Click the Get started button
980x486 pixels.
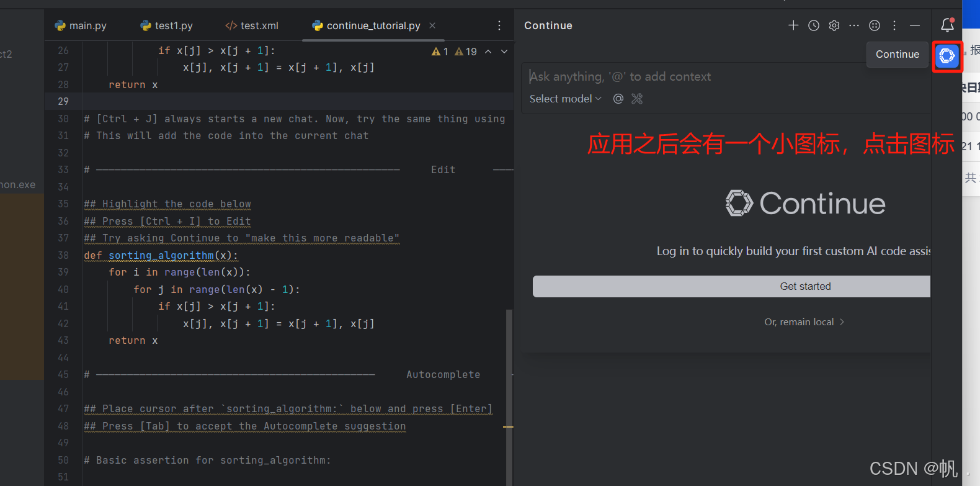[732, 286]
